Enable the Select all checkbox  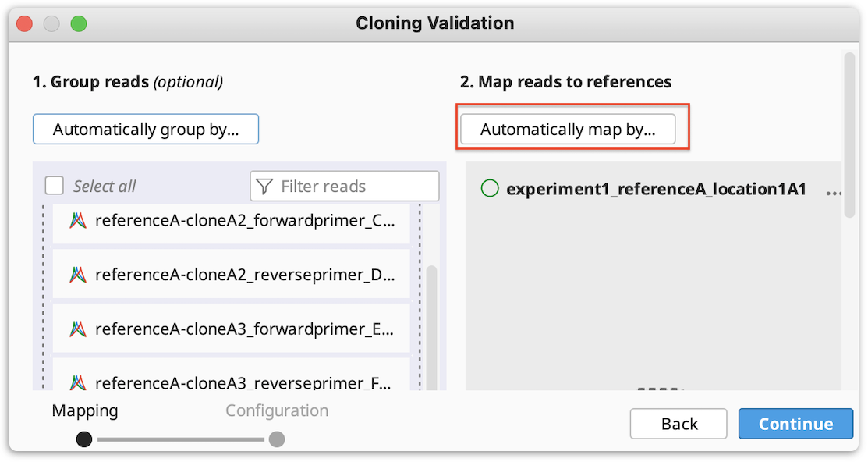[x=54, y=186]
